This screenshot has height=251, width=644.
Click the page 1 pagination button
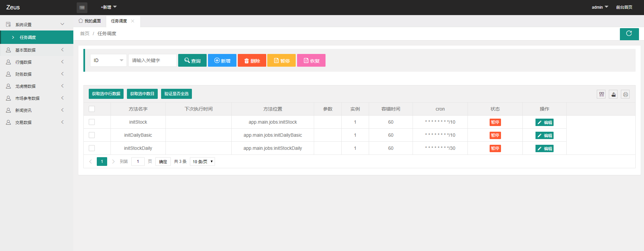pyautogui.click(x=102, y=162)
